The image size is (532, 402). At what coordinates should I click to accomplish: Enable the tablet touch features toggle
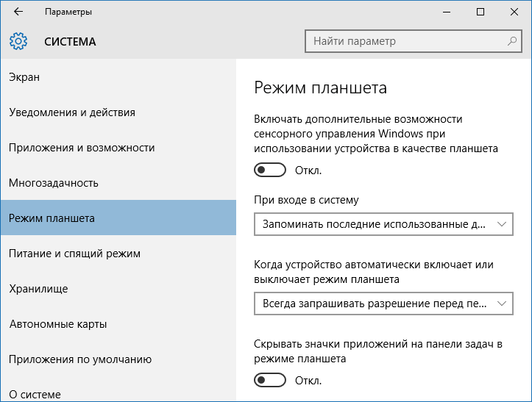click(x=269, y=171)
